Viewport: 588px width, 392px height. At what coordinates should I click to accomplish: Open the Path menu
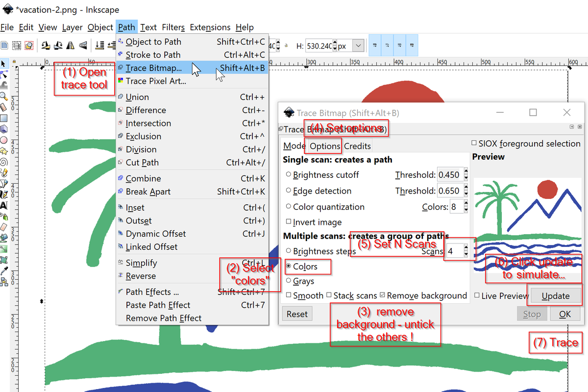click(x=126, y=27)
